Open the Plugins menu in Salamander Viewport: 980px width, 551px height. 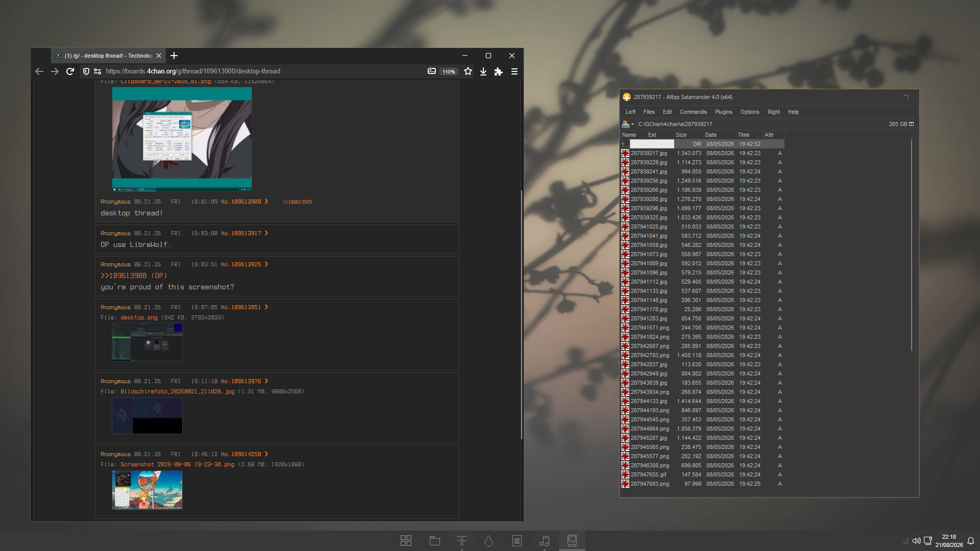[723, 112]
